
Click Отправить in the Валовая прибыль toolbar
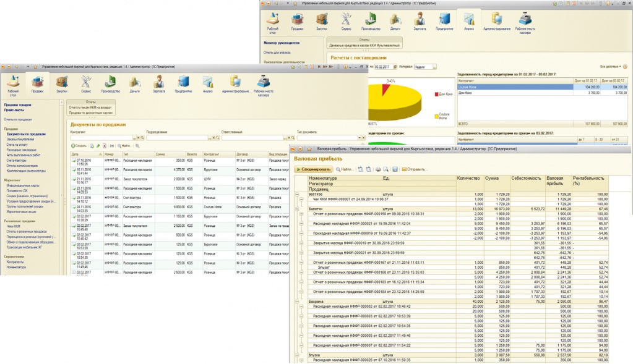click(414, 169)
